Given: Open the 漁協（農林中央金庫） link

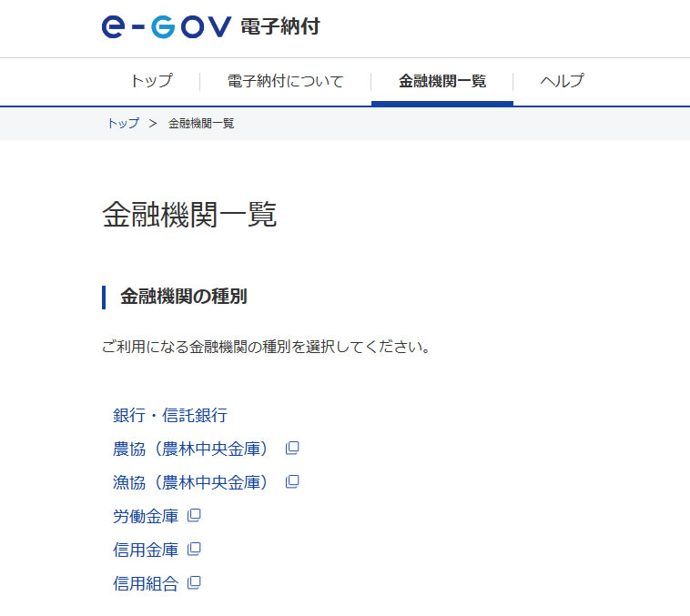Looking at the screenshot, I should coord(190,482).
